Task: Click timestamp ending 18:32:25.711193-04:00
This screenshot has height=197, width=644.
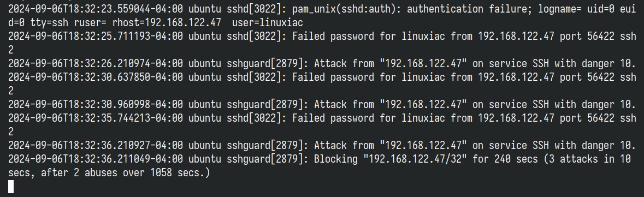Action: point(95,36)
